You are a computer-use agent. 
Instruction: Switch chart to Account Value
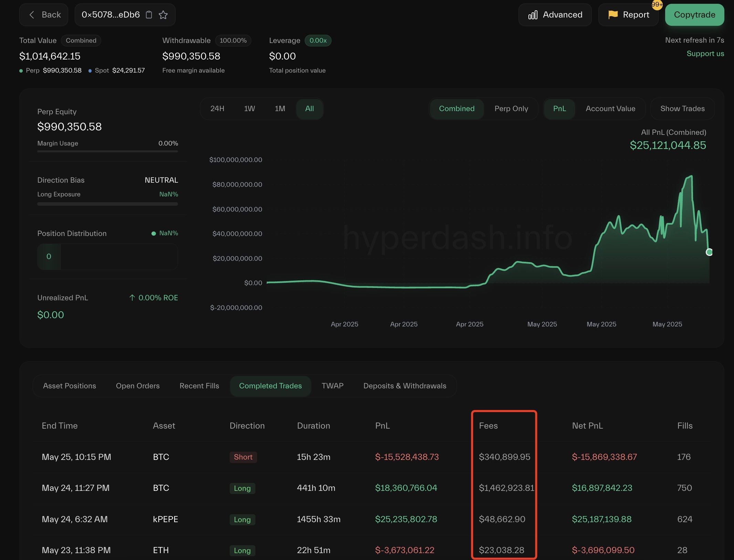(610, 109)
